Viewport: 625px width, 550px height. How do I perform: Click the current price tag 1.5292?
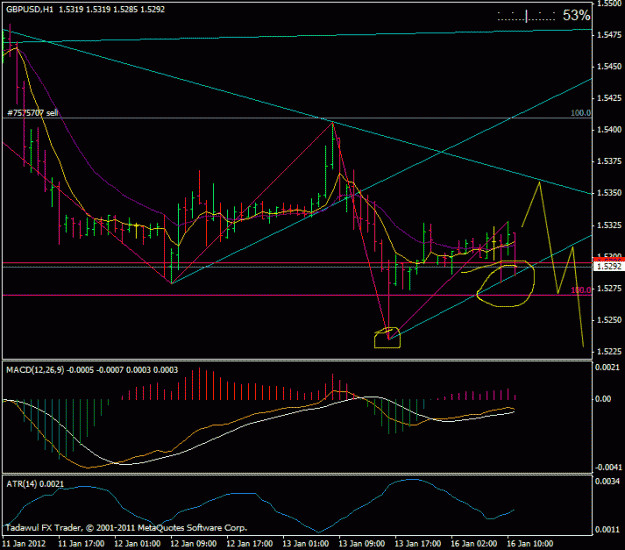[609, 266]
